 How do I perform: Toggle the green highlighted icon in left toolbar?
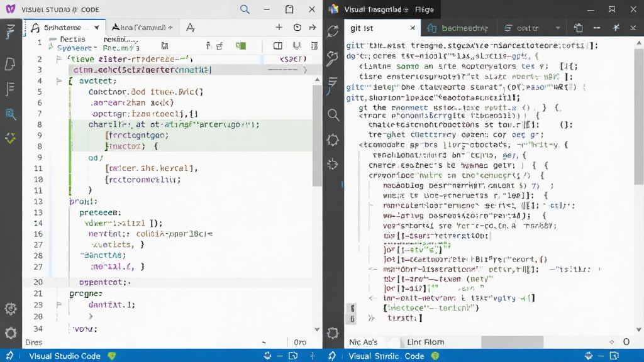point(241,45)
